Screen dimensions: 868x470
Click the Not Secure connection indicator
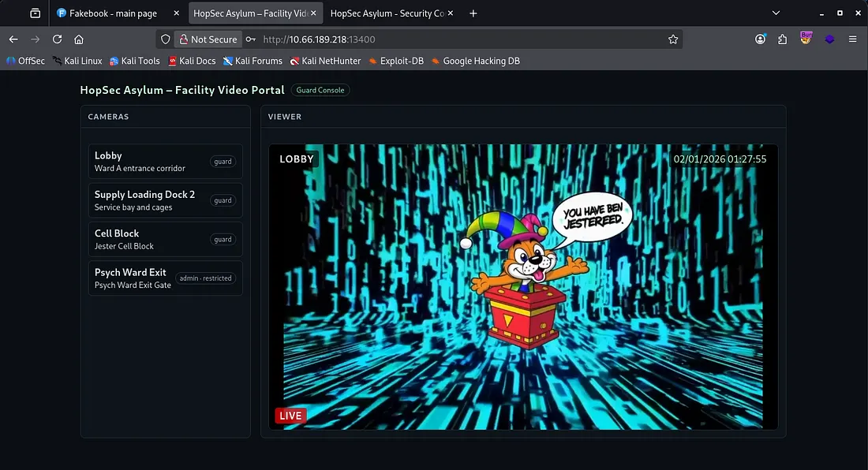[x=207, y=39]
